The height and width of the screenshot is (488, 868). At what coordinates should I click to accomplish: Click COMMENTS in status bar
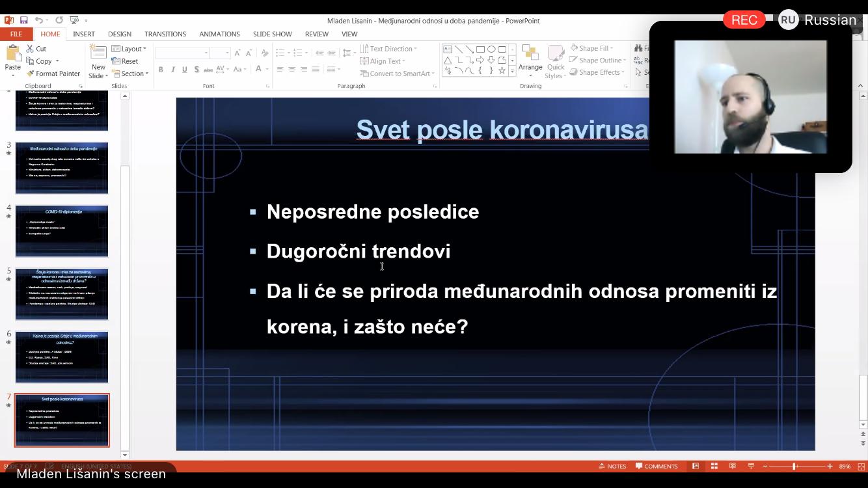pos(657,467)
